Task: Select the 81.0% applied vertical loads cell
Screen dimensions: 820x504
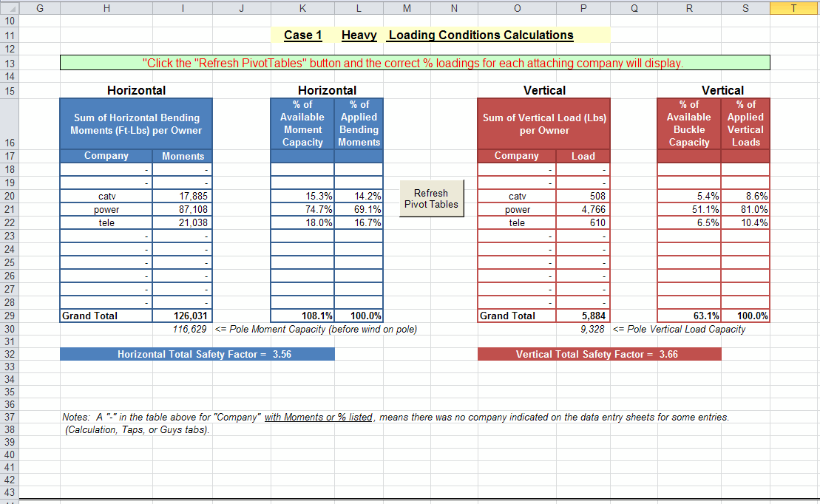Action: [x=745, y=209]
